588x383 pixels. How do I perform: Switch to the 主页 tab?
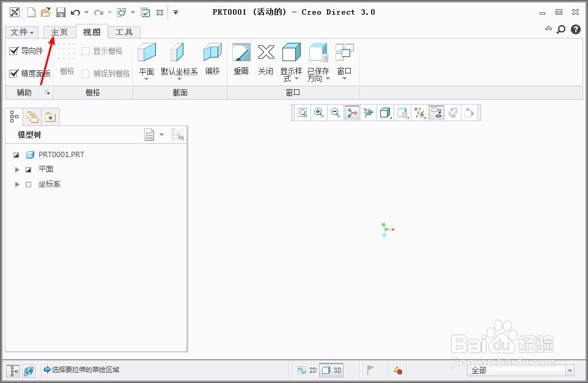tap(59, 32)
